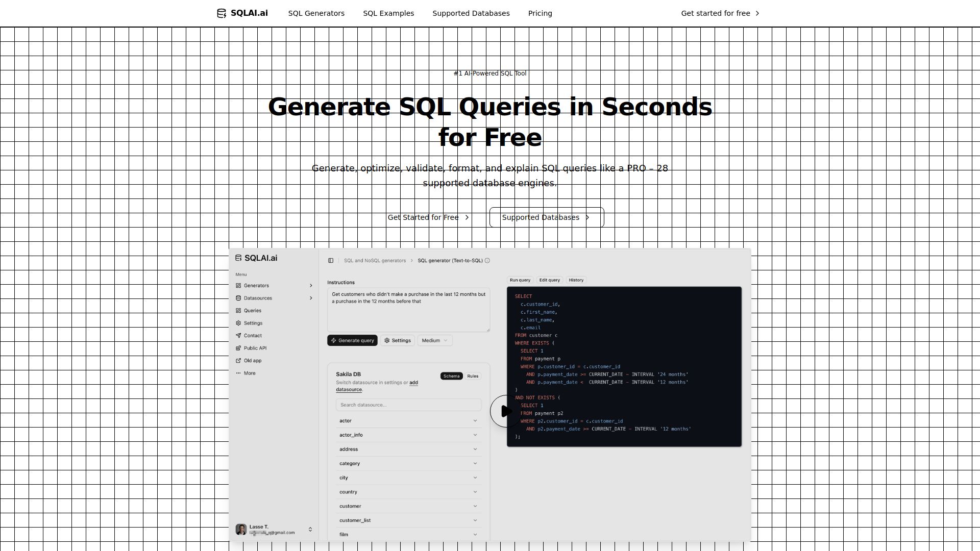Image resolution: width=980 pixels, height=551 pixels.
Task: Play the demo video
Action: tap(505, 411)
